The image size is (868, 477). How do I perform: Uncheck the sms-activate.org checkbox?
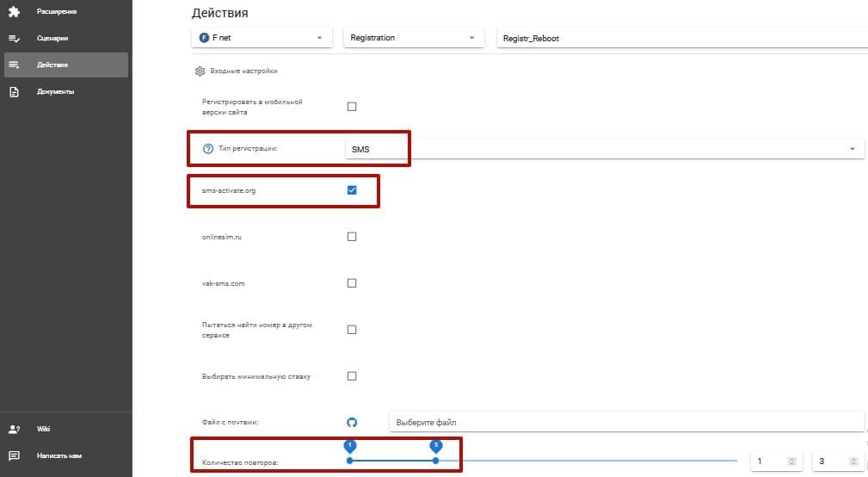351,190
